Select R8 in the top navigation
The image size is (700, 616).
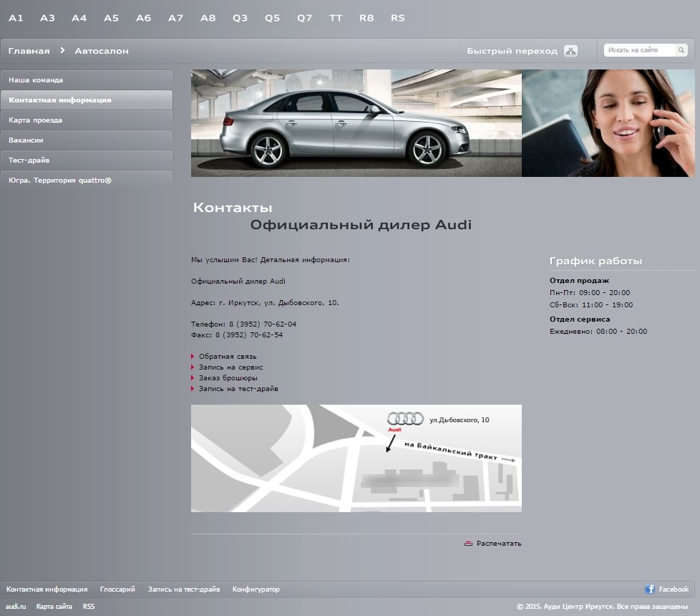coord(366,19)
